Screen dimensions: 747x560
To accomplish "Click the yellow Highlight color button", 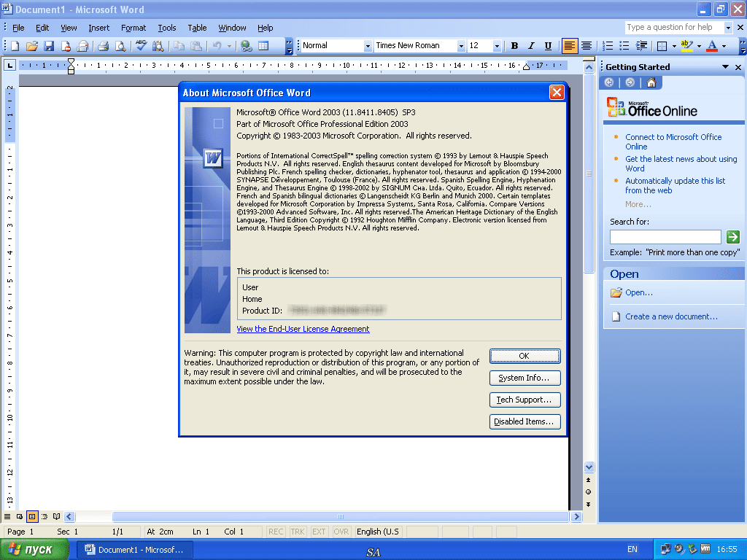I will tap(686, 46).
